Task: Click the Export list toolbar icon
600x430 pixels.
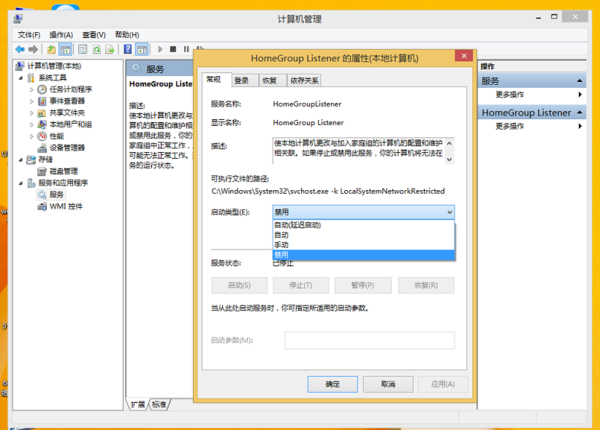Action: [110, 49]
